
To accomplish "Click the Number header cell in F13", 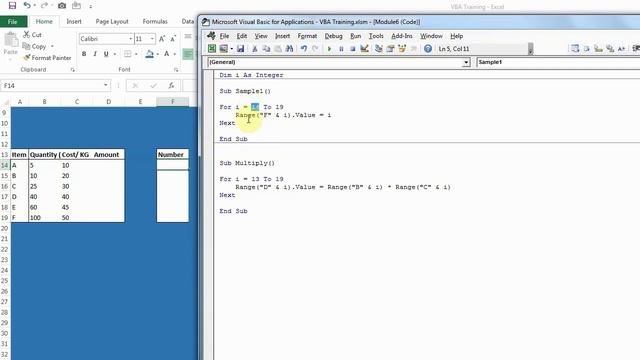I will [173, 154].
